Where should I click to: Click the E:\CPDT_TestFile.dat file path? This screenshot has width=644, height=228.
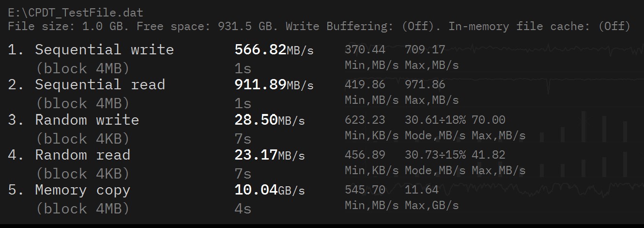(x=76, y=13)
